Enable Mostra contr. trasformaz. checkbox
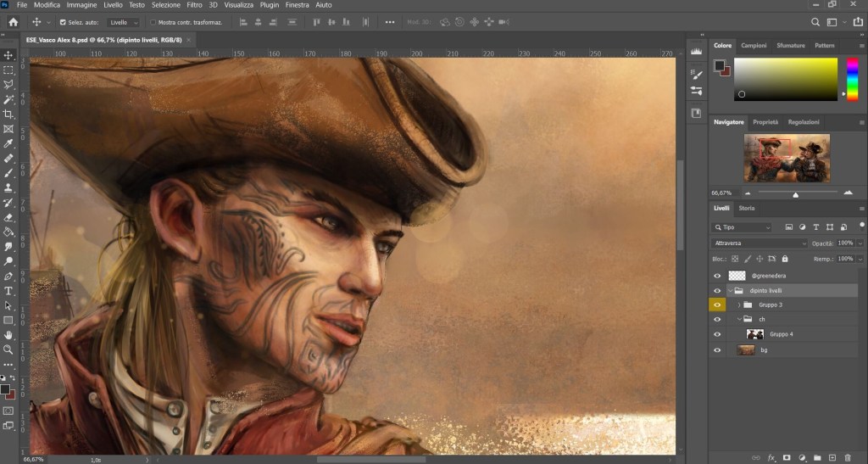 point(153,22)
